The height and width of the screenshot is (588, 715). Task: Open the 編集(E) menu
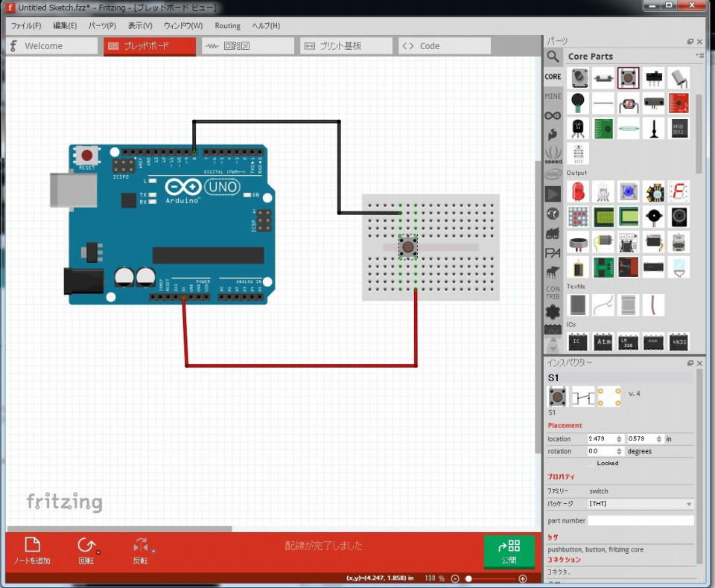[x=65, y=25]
